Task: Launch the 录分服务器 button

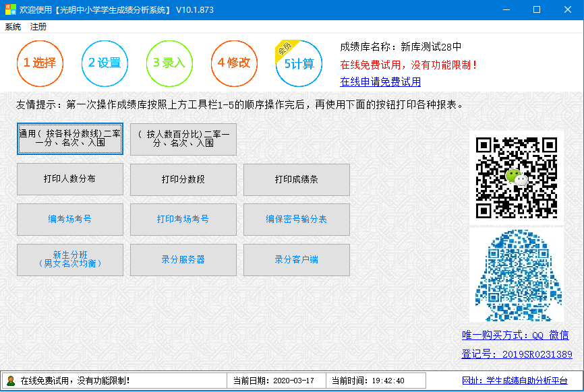Action: click(x=183, y=259)
